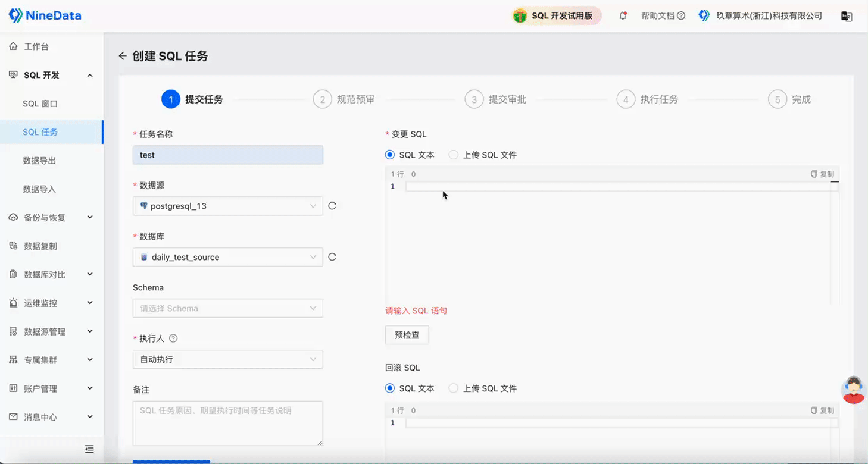Click the 工作台 home icon
The image size is (868, 464).
13,46
